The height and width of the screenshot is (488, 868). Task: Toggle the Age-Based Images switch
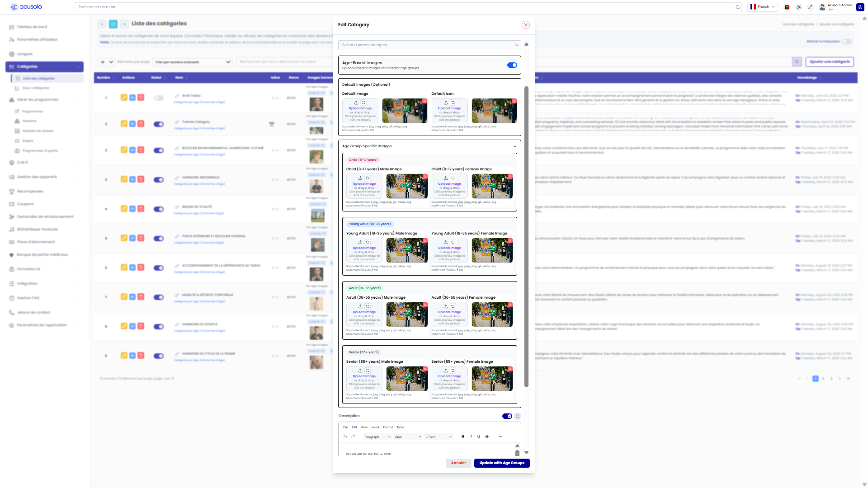tap(512, 65)
